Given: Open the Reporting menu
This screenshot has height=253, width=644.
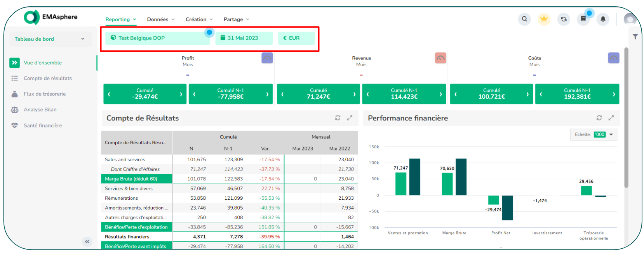Looking at the screenshot, I should tap(120, 19).
